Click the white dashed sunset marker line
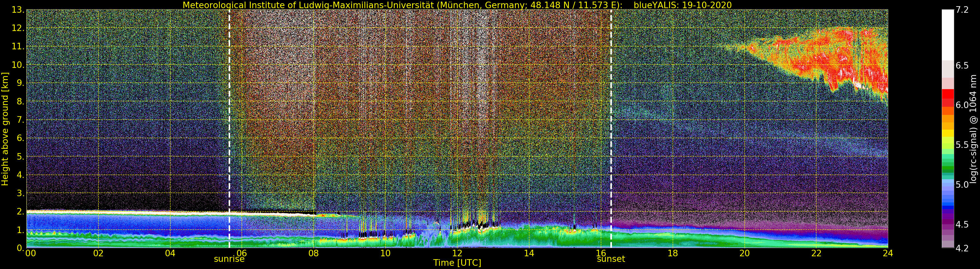Image resolution: width=980 pixels, height=269 pixels. click(x=611, y=129)
